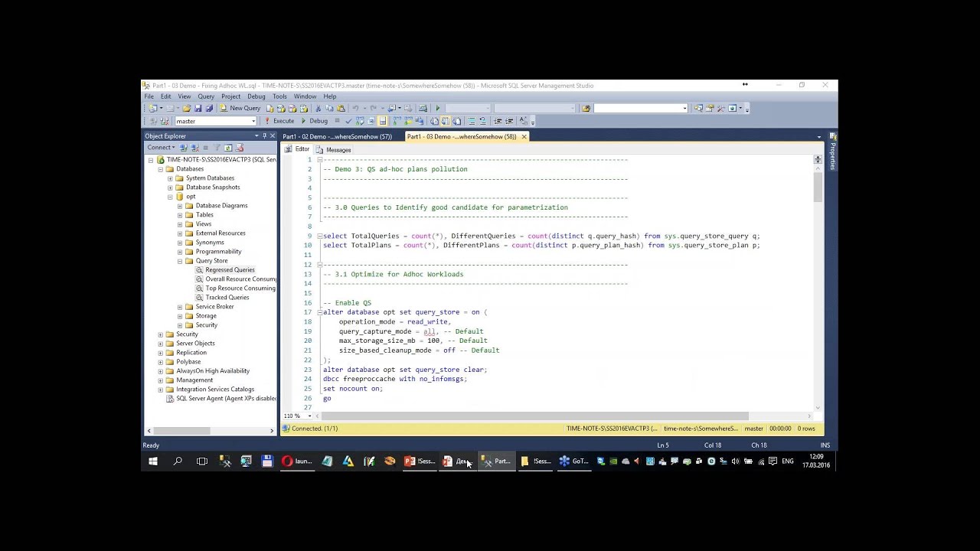980x551 pixels.
Task: Click the ENG language indicator
Action: [x=787, y=461]
